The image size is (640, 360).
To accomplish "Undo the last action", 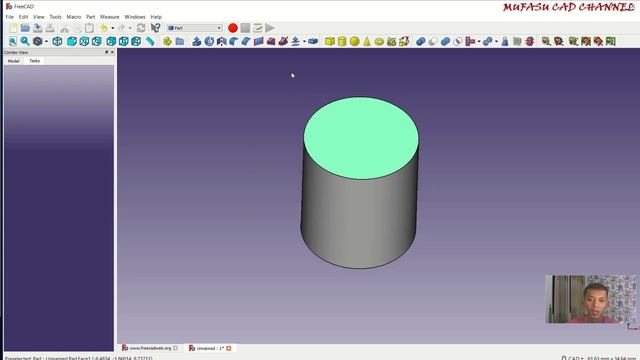I will (x=104, y=28).
